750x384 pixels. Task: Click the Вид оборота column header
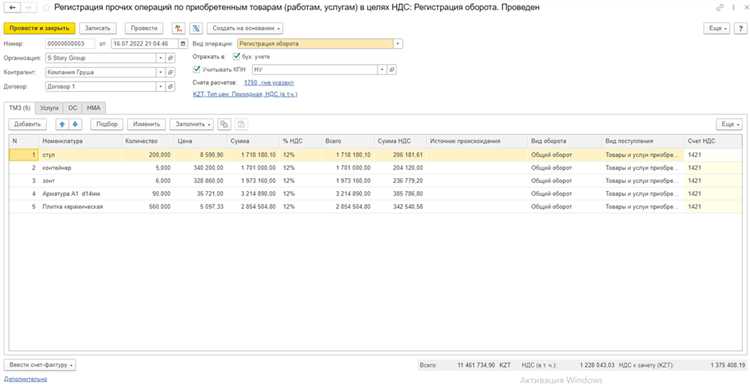(565, 141)
